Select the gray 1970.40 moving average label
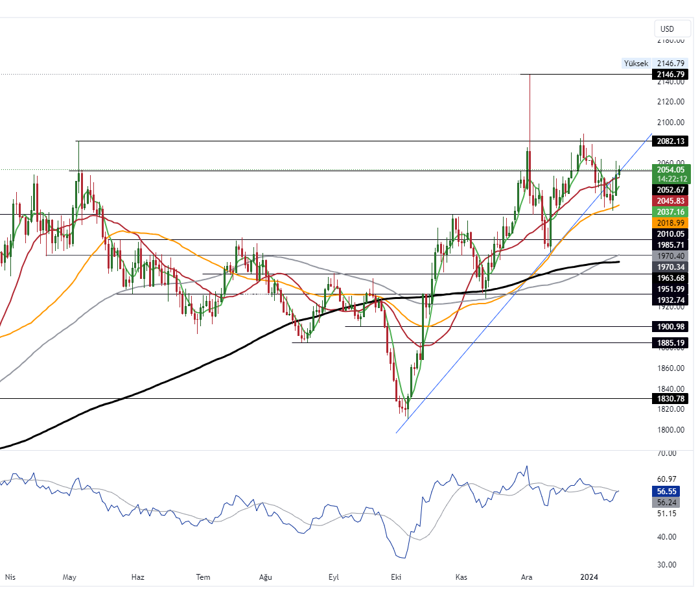Image resolution: width=700 pixels, height=609 pixels. [x=670, y=256]
